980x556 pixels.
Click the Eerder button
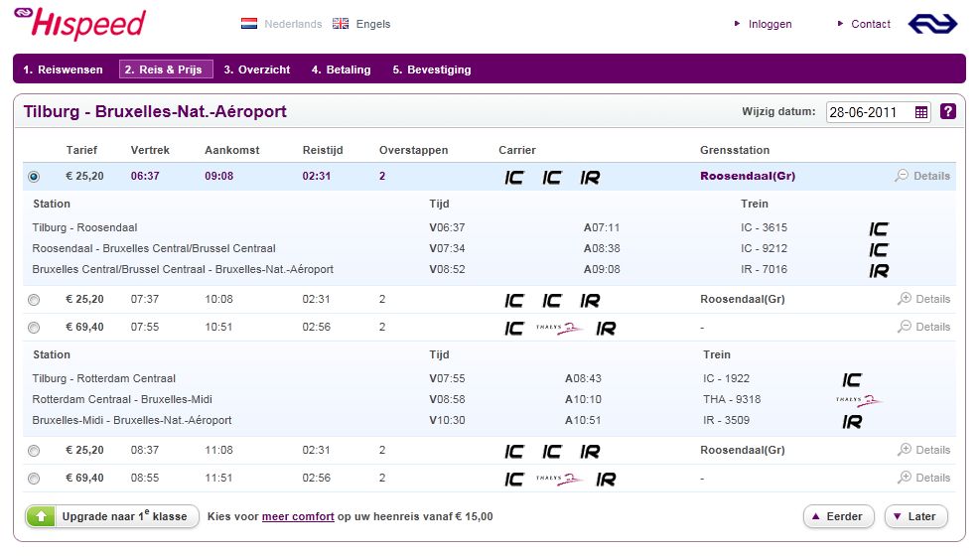(838, 516)
